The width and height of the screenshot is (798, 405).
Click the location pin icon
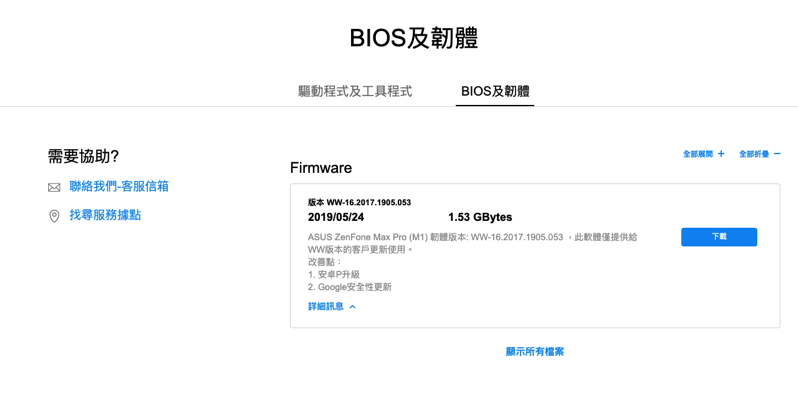click(54, 216)
